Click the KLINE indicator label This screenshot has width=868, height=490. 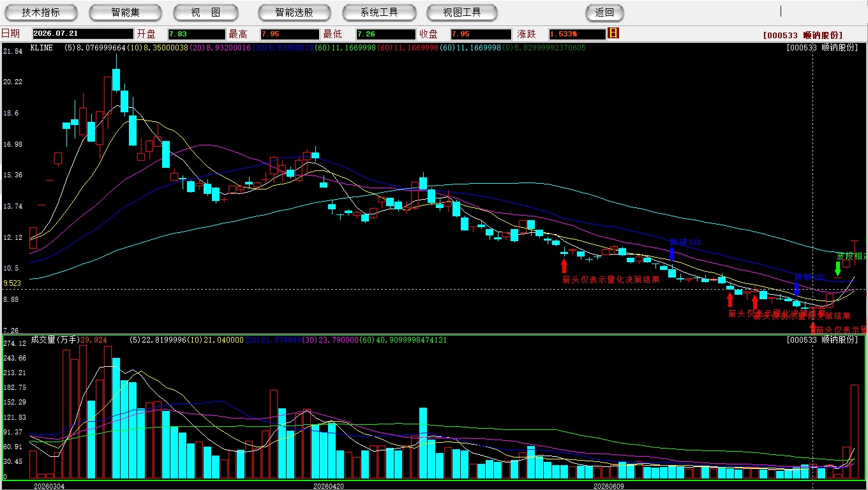41,48
